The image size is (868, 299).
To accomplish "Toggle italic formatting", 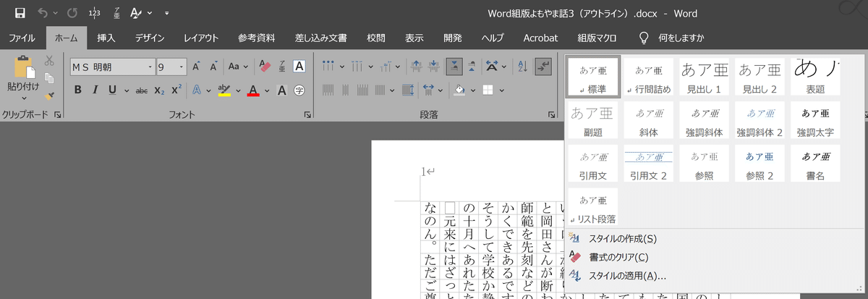I will tap(95, 90).
